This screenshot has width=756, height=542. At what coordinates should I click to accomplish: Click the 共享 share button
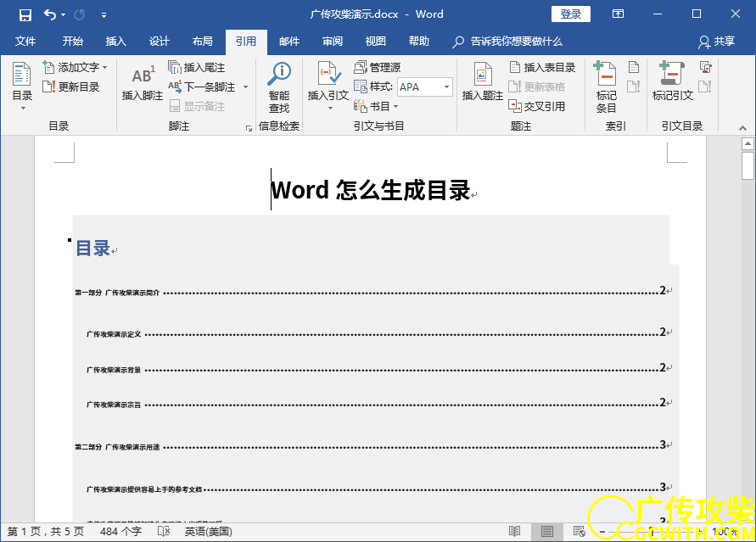pos(716,42)
